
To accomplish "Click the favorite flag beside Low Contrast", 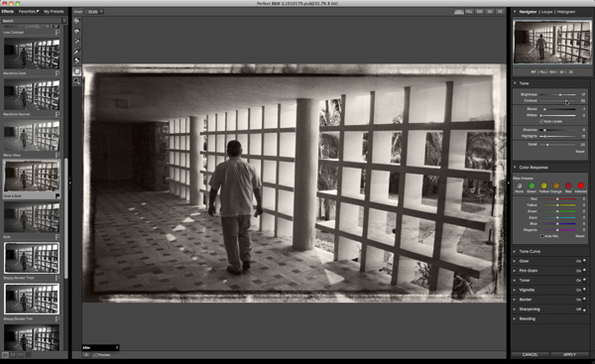I will (58, 33).
